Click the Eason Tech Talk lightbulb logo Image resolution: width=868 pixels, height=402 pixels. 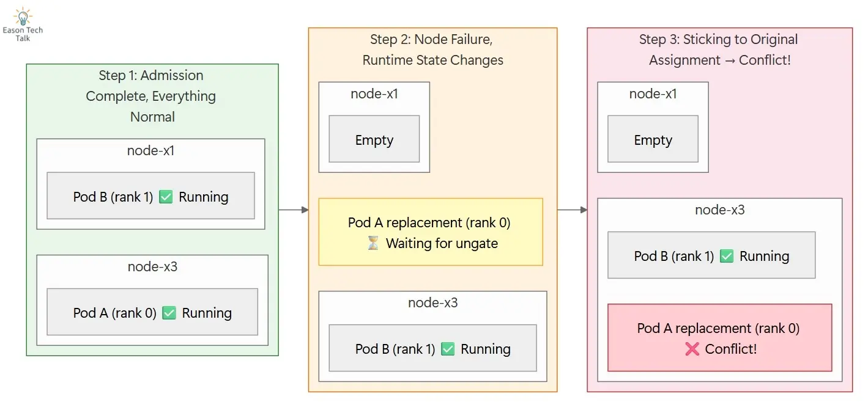tap(23, 16)
